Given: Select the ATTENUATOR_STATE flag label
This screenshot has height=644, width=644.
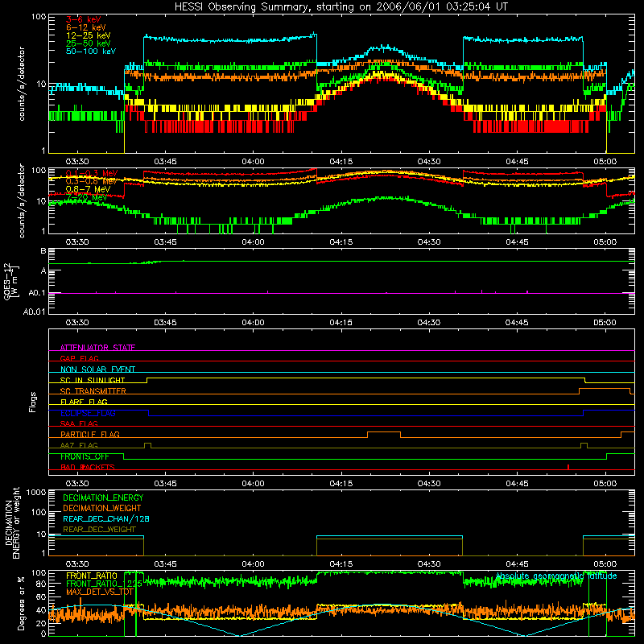Looking at the screenshot, I should coord(97,348).
